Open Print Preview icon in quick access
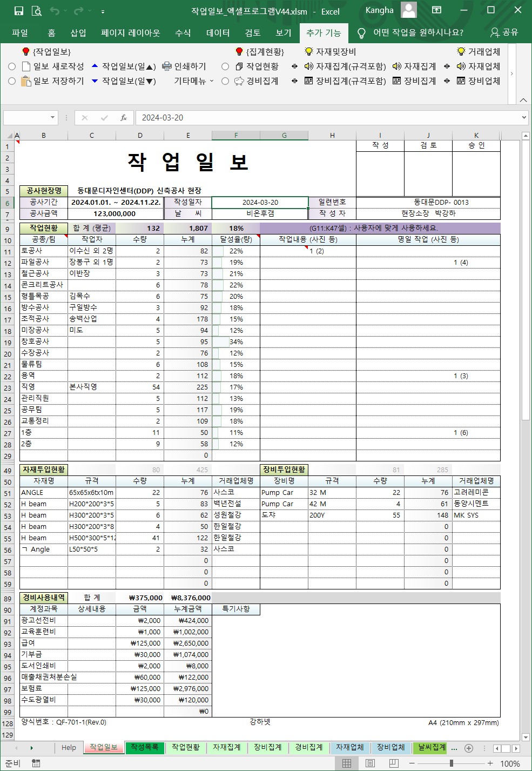532x771 pixels. click(x=37, y=11)
